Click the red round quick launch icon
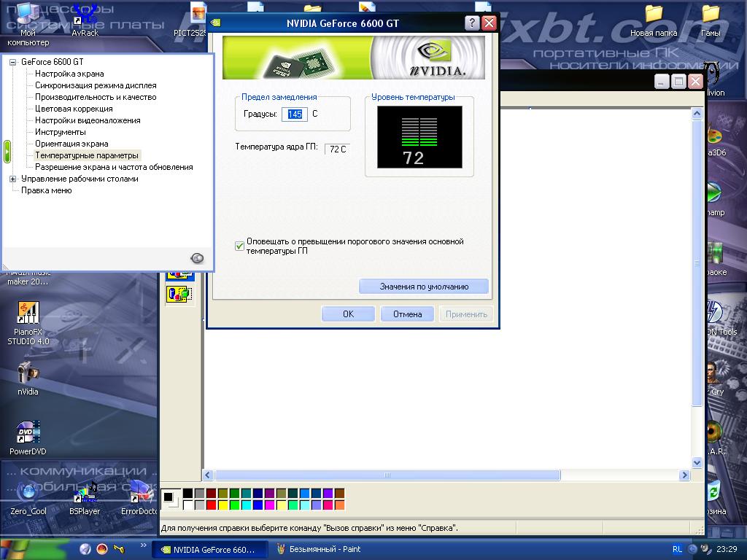 coord(102,549)
